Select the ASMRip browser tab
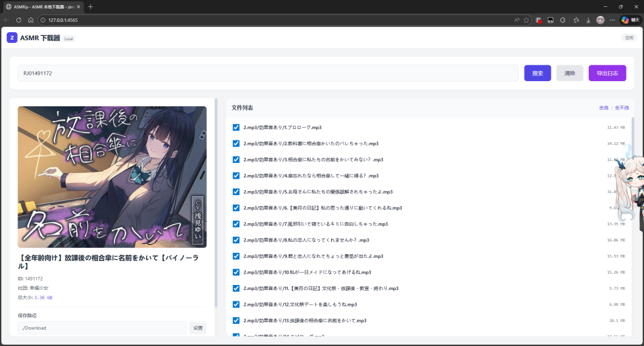 click(x=43, y=6)
